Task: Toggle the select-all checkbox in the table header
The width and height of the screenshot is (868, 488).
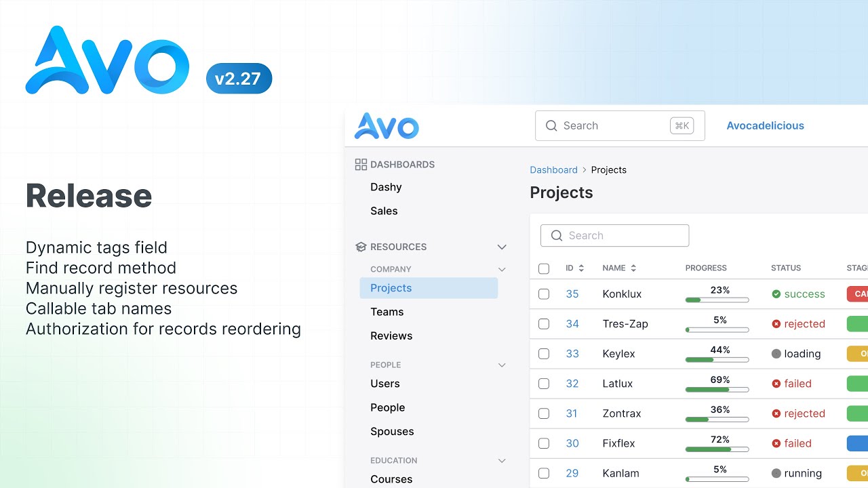Action: (x=544, y=268)
